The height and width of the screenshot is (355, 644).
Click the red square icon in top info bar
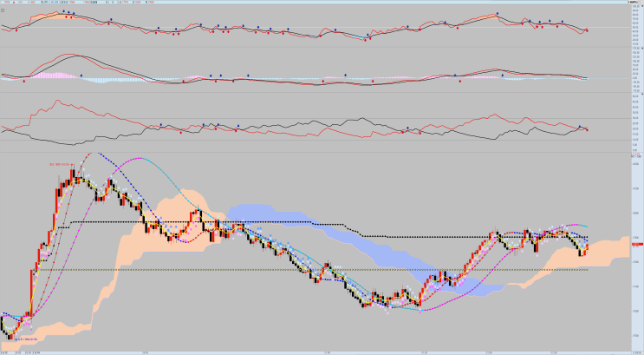point(14,3)
